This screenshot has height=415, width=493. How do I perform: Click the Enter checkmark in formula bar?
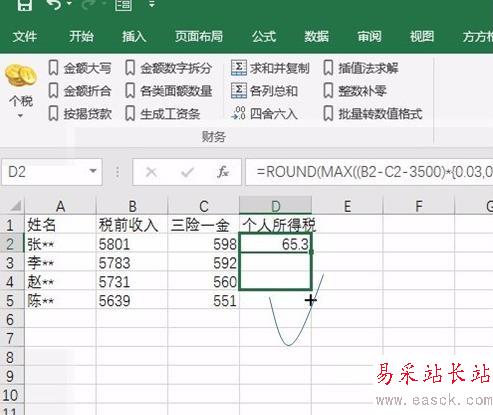point(187,172)
